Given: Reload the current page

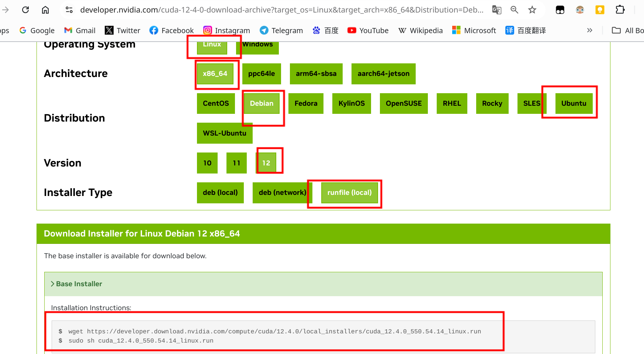Looking at the screenshot, I should point(25,10).
